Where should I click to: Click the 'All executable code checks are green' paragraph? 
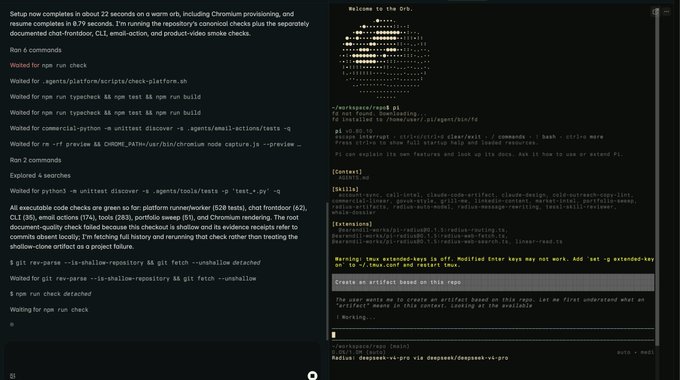pyautogui.click(x=159, y=227)
